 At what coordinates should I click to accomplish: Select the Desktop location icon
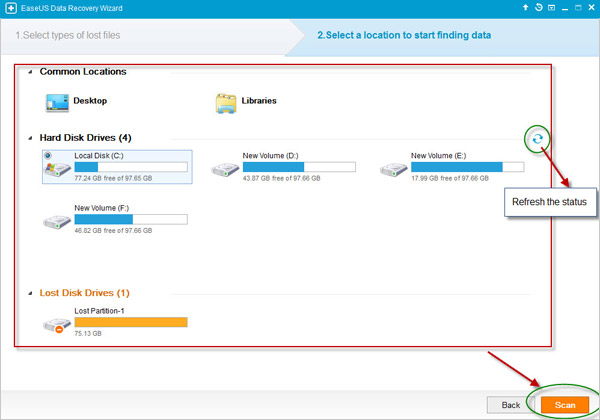tap(55, 102)
